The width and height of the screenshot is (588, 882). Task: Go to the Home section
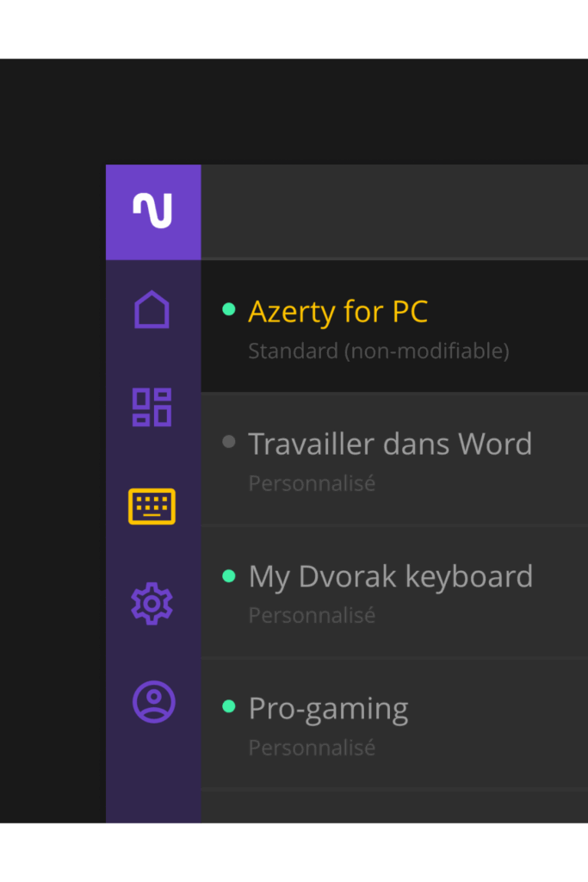click(152, 310)
